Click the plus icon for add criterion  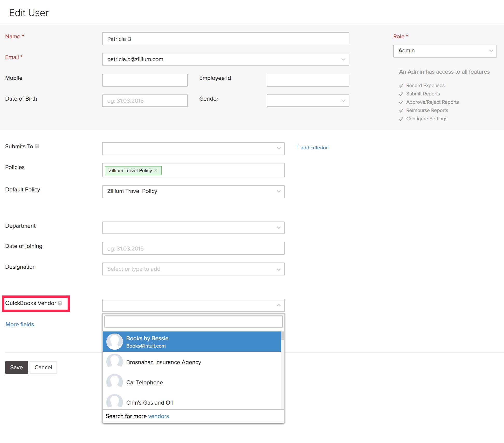point(297,147)
